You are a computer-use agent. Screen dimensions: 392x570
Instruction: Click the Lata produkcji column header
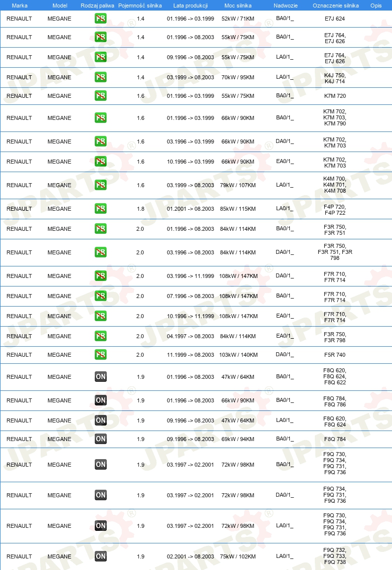(190, 6)
